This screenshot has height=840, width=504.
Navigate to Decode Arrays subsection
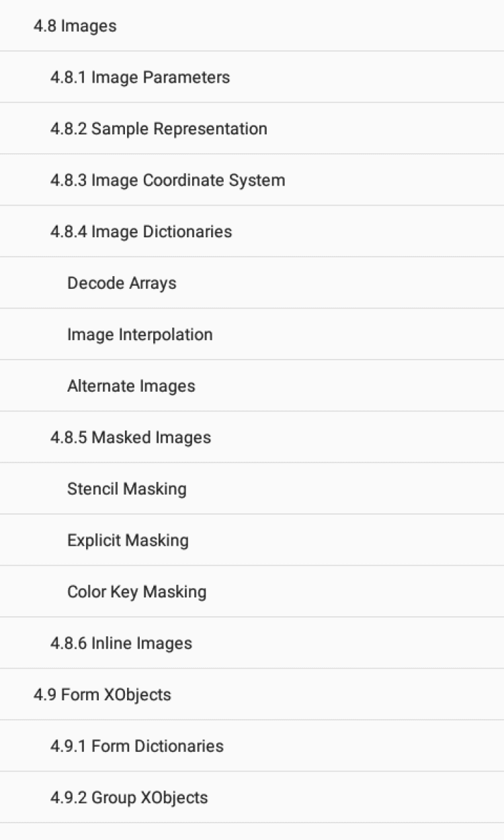[x=122, y=283]
